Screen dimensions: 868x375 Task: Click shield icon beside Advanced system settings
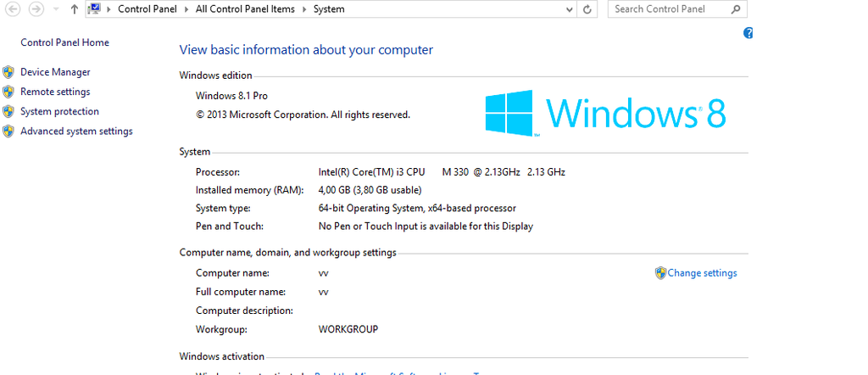point(8,132)
